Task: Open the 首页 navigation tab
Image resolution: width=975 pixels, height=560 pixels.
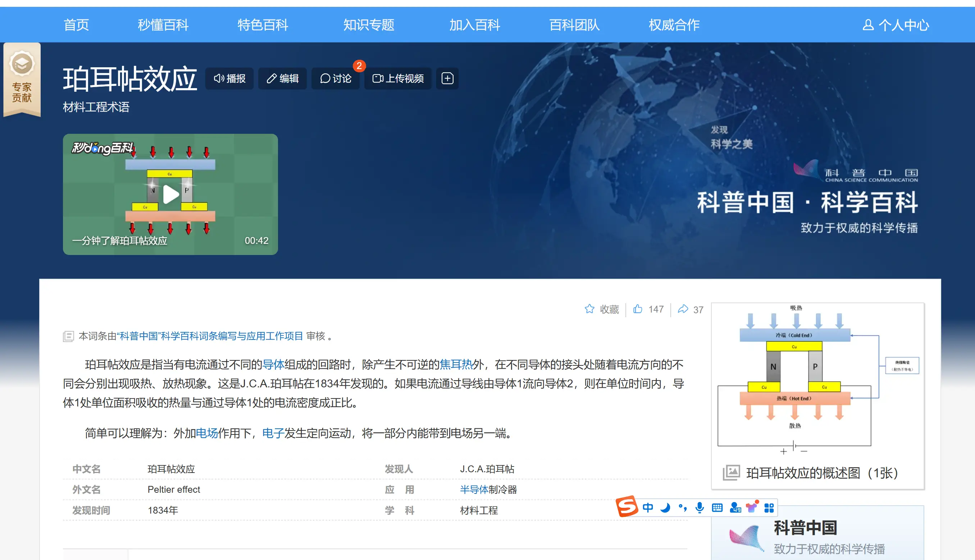Action: (76, 25)
